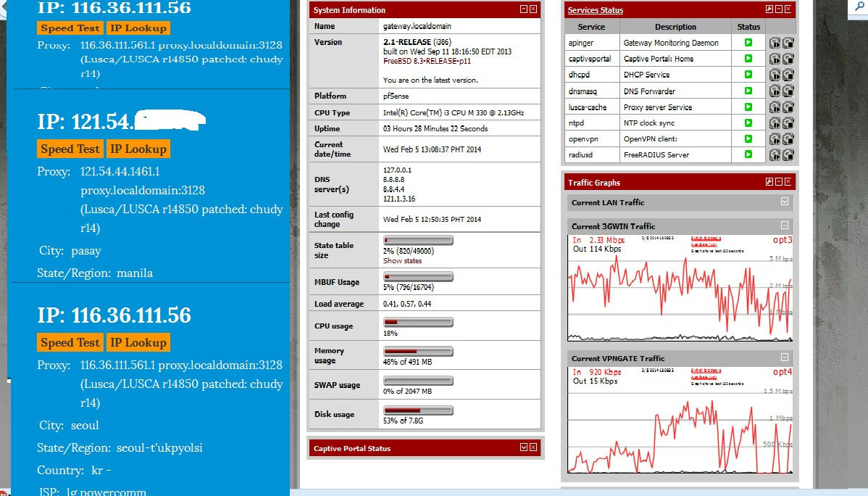
Task: Restart the dhcpd service
Action: click(775, 75)
